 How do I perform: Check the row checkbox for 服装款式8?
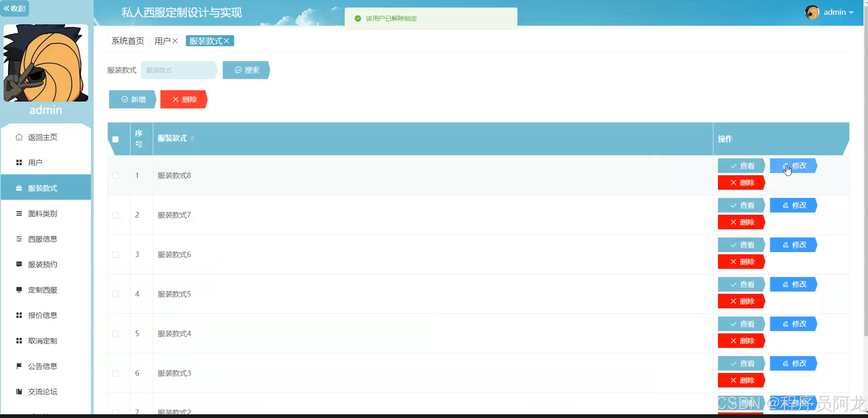pyautogui.click(x=115, y=175)
